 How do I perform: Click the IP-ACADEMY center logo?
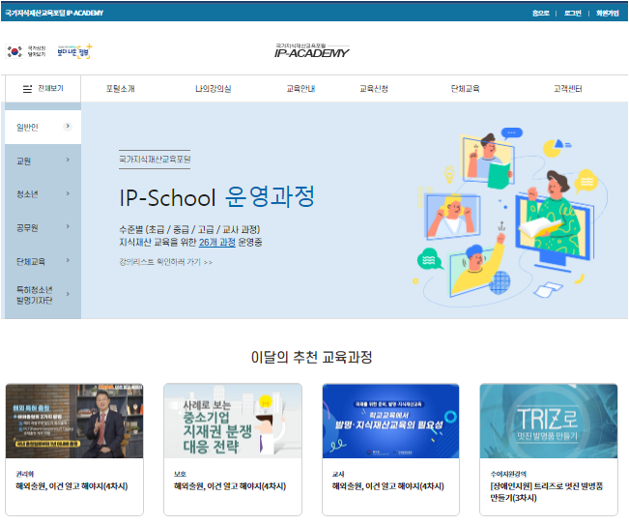click(312, 51)
